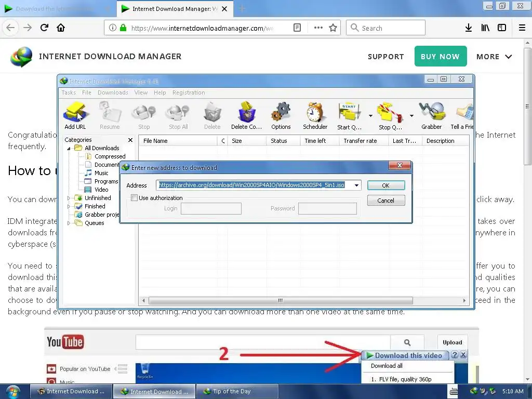
Task: Click the Windows Start orb
Action: [12, 392]
